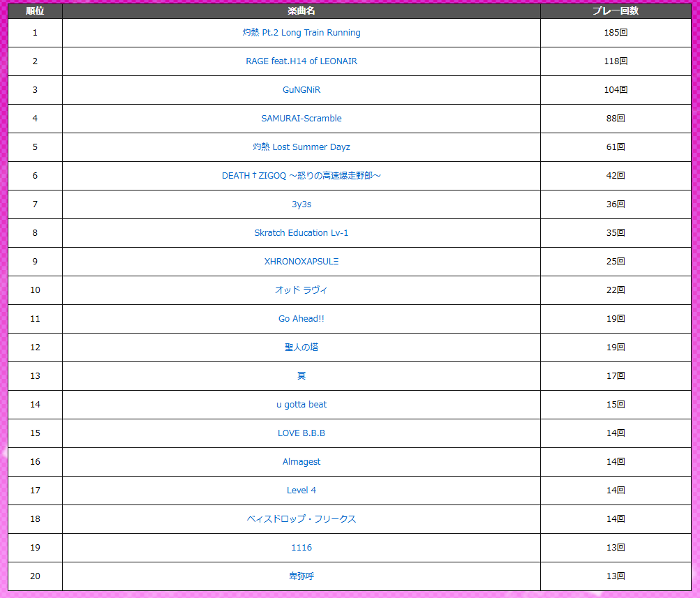700x598 pixels.
Task: Open the Level 4 song link
Action: click(x=301, y=491)
